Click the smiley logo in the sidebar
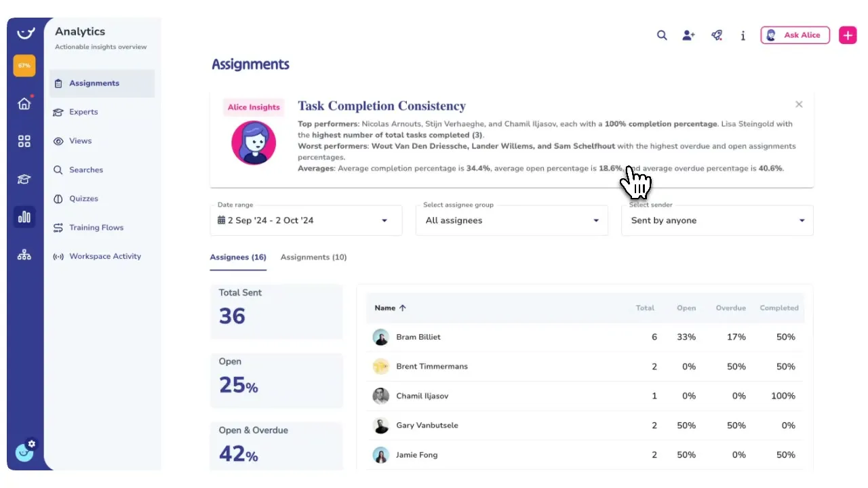 24,33
